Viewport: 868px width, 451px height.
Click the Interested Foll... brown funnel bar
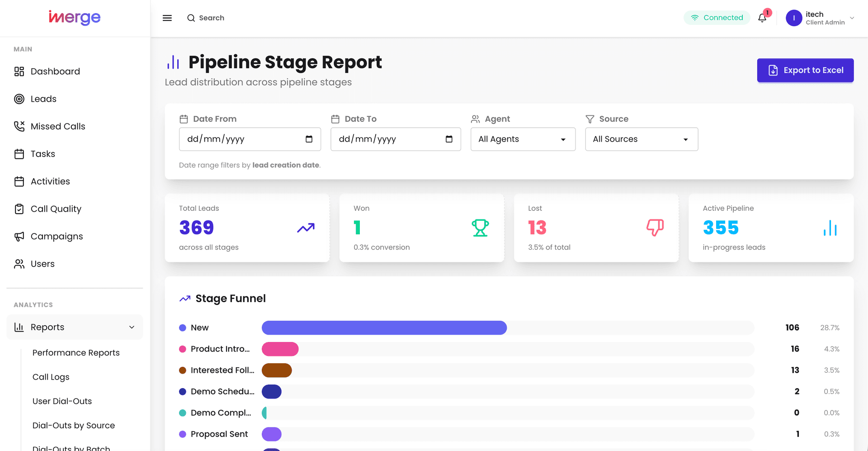(x=277, y=370)
